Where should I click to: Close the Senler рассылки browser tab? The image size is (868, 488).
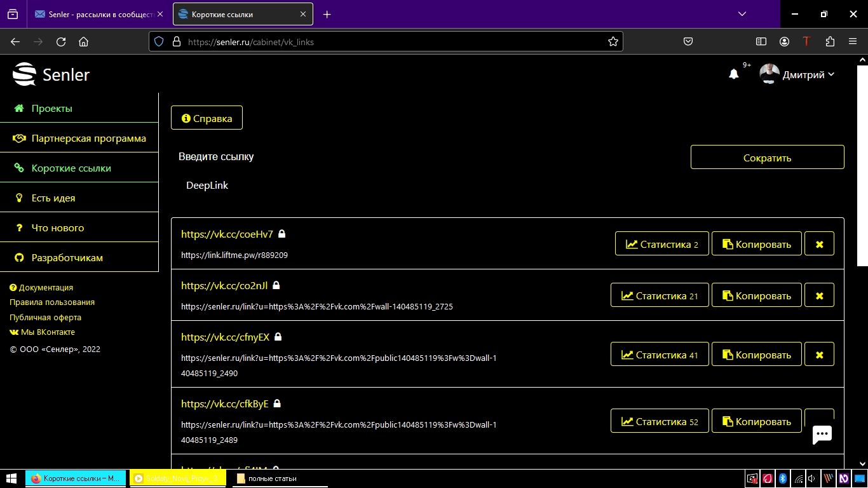click(159, 14)
